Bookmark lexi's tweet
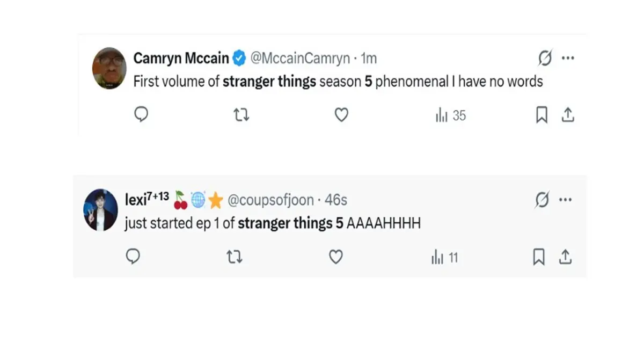Viewport: 644px width, 349px height. pyautogui.click(x=538, y=258)
